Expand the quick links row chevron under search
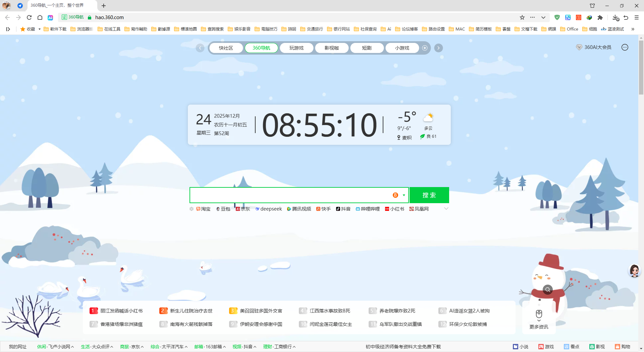Viewport: 644px width, 352px height. 446,209
